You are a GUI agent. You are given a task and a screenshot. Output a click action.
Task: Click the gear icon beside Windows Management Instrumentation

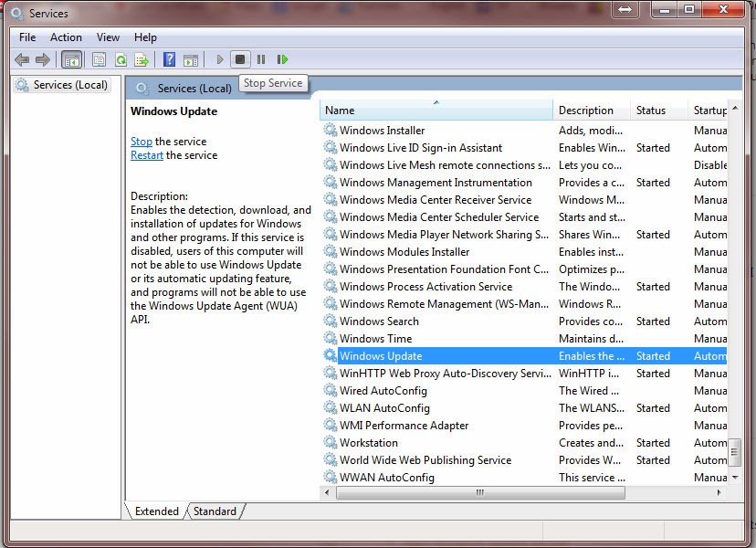point(331,182)
